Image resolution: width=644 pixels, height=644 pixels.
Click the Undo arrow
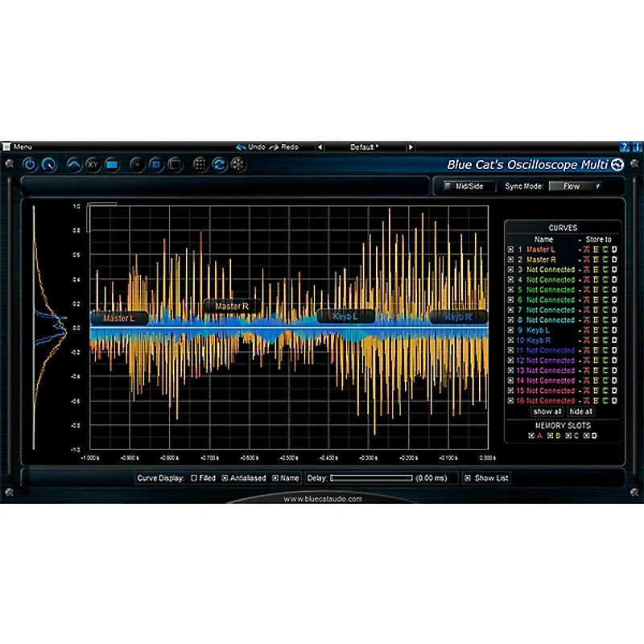(x=241, y=147)
